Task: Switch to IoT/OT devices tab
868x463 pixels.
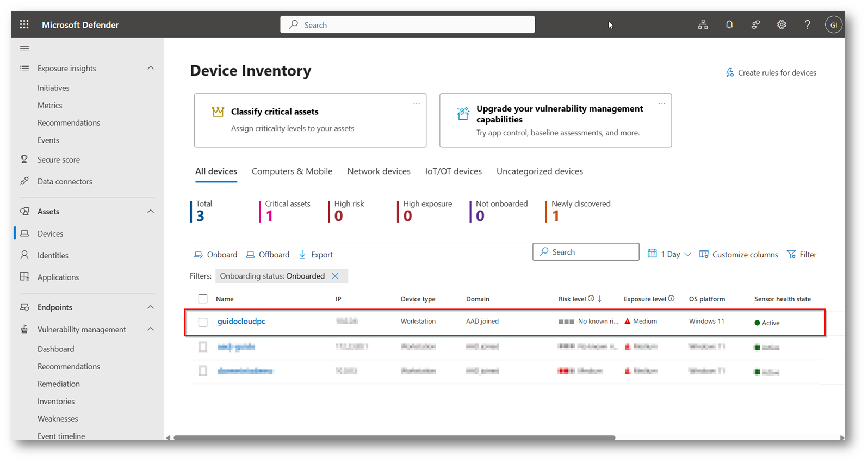Action: pyautogui.click(x=454, y=171)
